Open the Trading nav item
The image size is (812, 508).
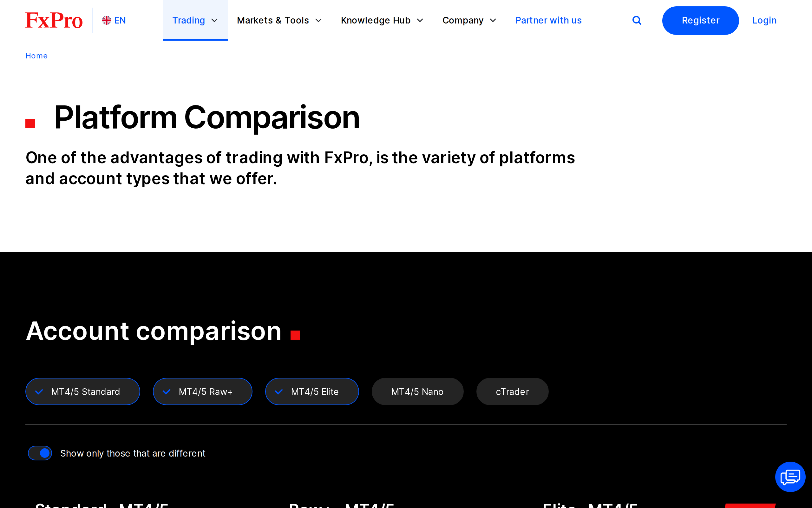pos(195,20)
